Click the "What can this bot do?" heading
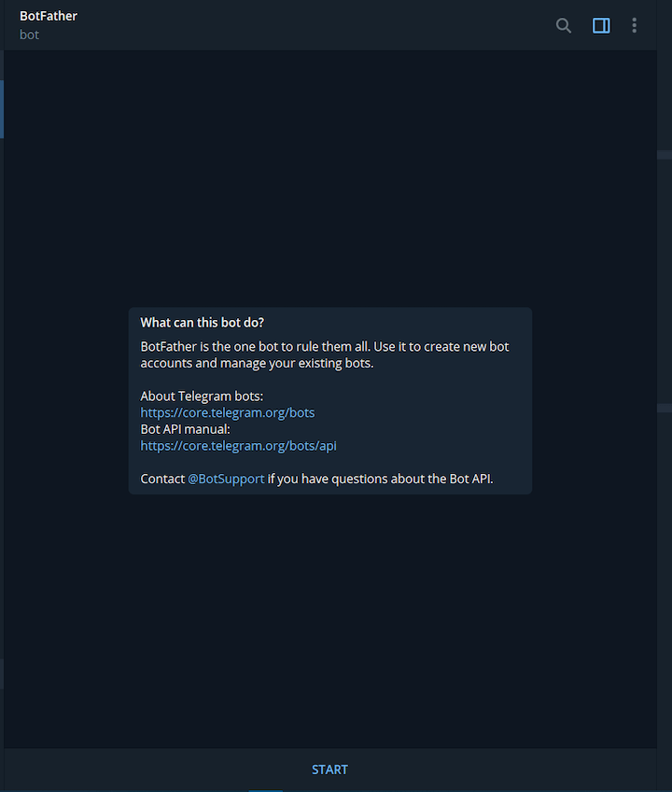 tap(203, 322)
